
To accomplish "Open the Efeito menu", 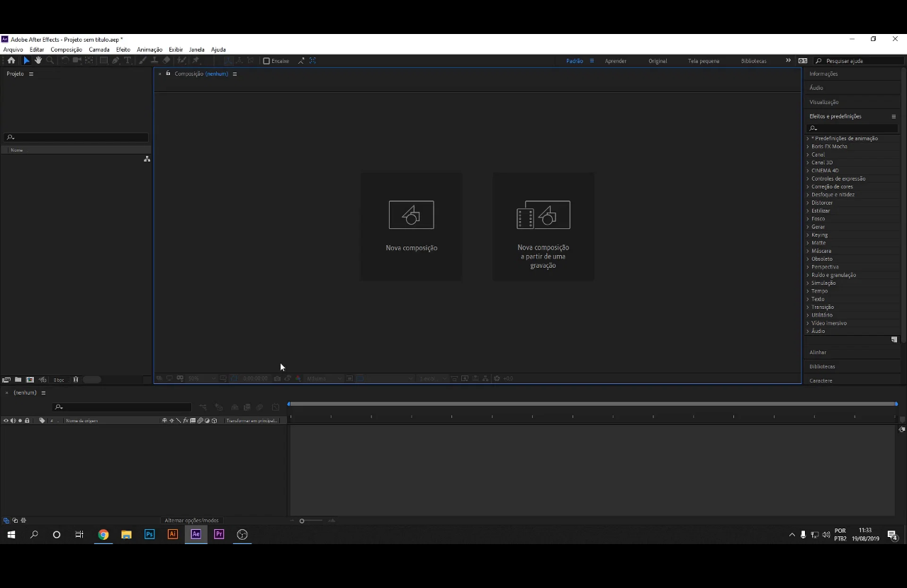I will coord(123,50).
